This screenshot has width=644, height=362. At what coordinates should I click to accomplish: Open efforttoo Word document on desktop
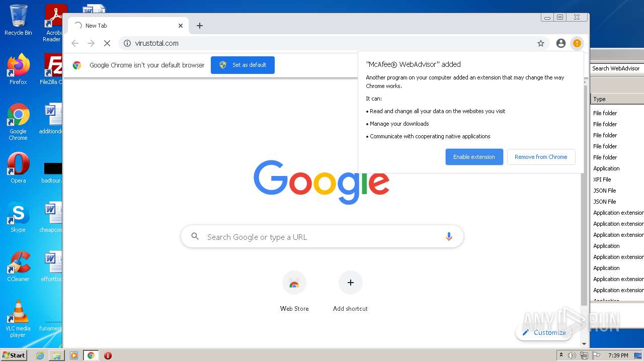tap(51, 266)
